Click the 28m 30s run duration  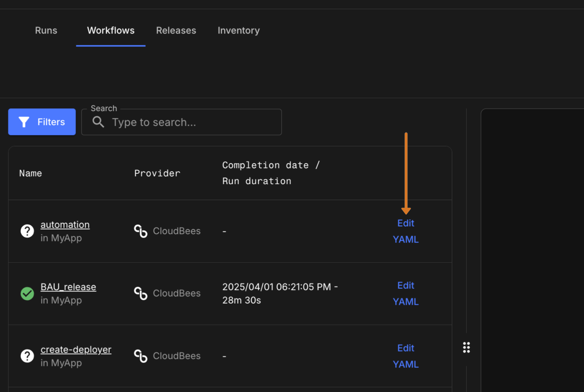(x=241, y=300)
